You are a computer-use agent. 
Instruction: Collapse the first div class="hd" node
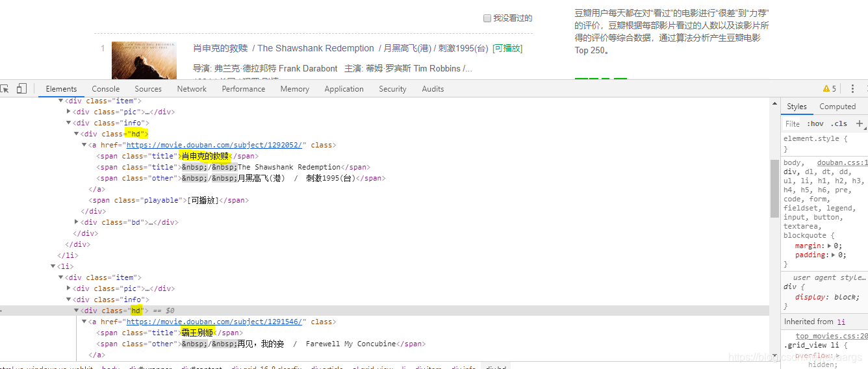(x=77, y=134)
